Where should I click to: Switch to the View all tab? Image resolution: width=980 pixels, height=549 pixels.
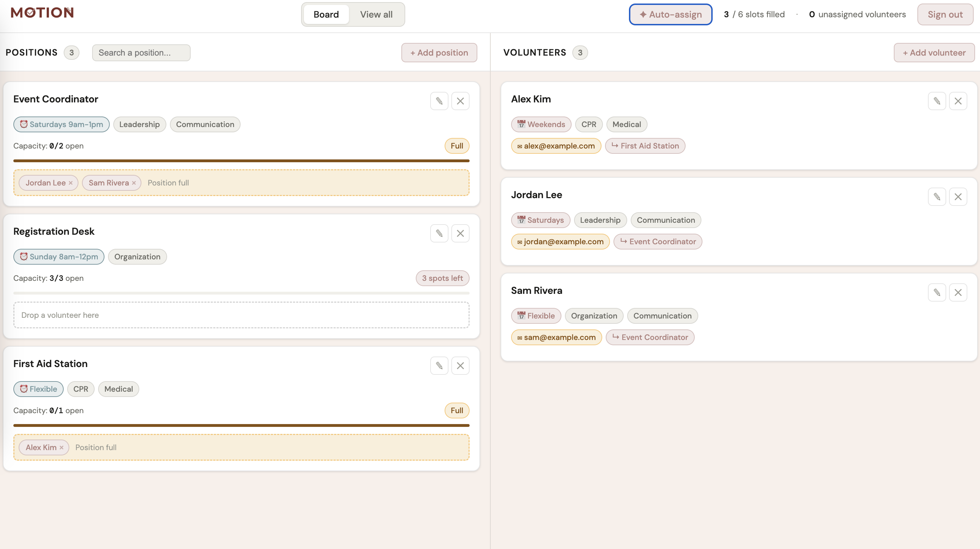(x=376, y=14)
